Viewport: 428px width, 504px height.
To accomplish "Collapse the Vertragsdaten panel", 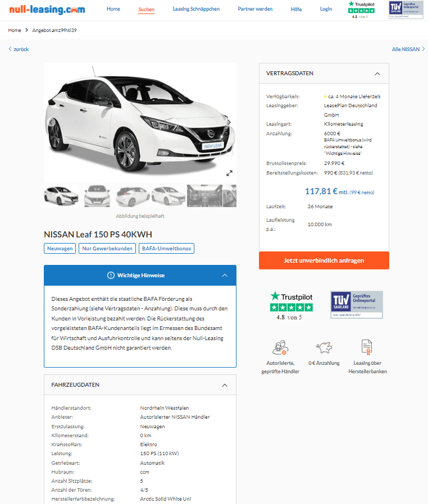I will point(377,74).
